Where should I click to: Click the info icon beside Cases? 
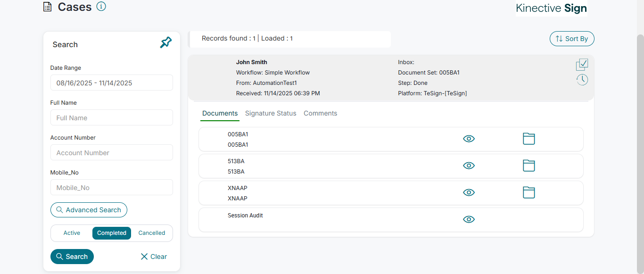point(101,7)
